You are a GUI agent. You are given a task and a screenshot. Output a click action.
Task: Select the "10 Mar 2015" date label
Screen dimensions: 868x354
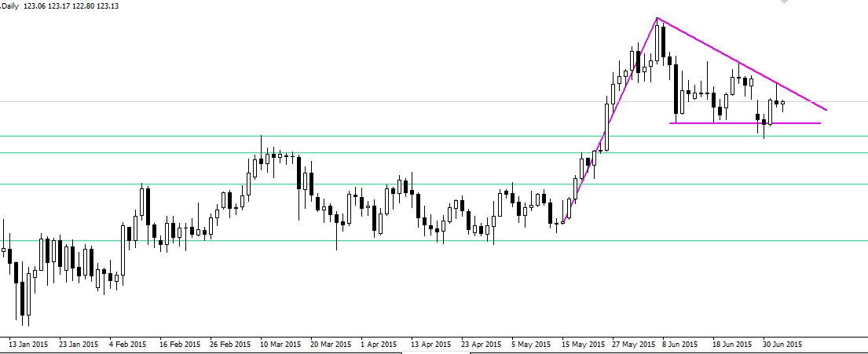(280, 344)
